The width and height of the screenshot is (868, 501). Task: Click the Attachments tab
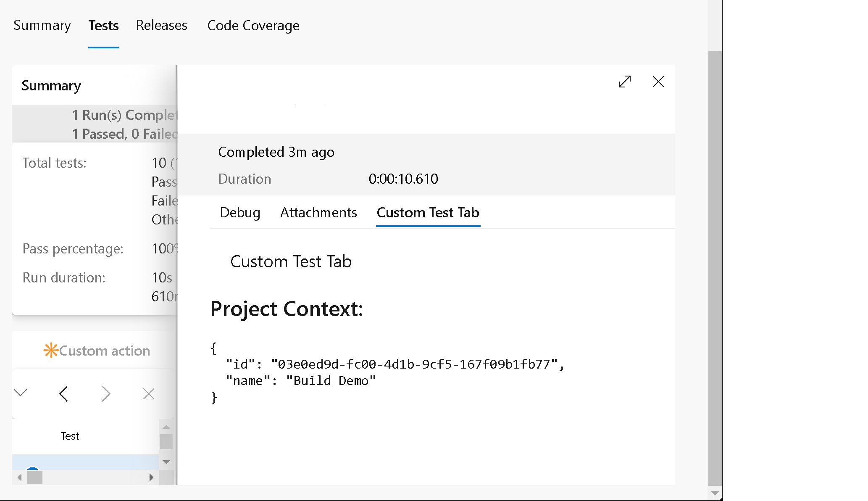(318, 212)
